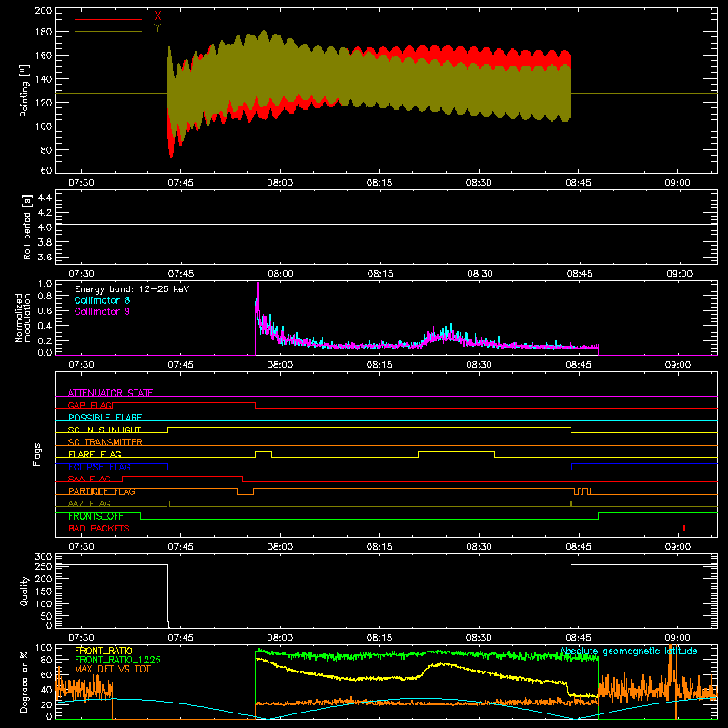Click the PARTICLE_FLAG label

pyautogui.click(x=102, y=491)
